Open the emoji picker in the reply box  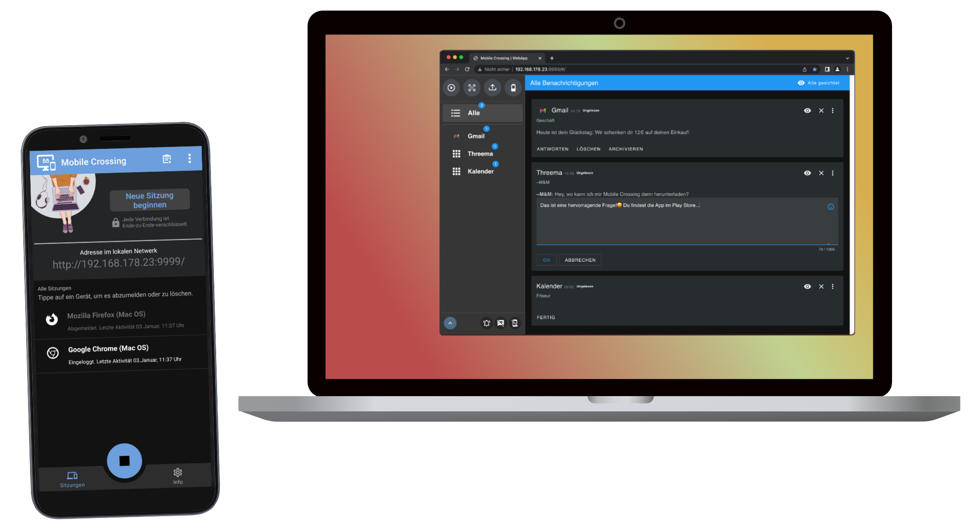point(831,207)
